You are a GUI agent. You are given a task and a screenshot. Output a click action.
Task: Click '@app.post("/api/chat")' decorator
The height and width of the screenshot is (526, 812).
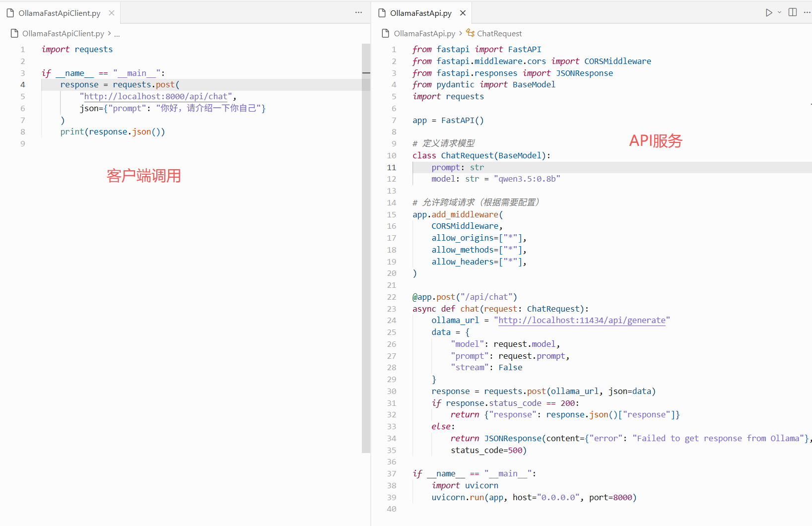pyautogui.click(x=465, y=297)
